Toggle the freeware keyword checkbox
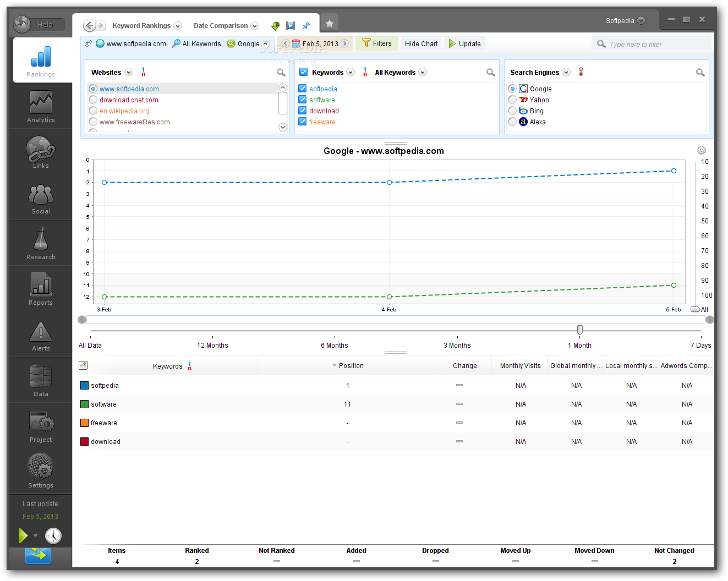Image resolution: width=728 pixels, height=581 pixels. 302,121
